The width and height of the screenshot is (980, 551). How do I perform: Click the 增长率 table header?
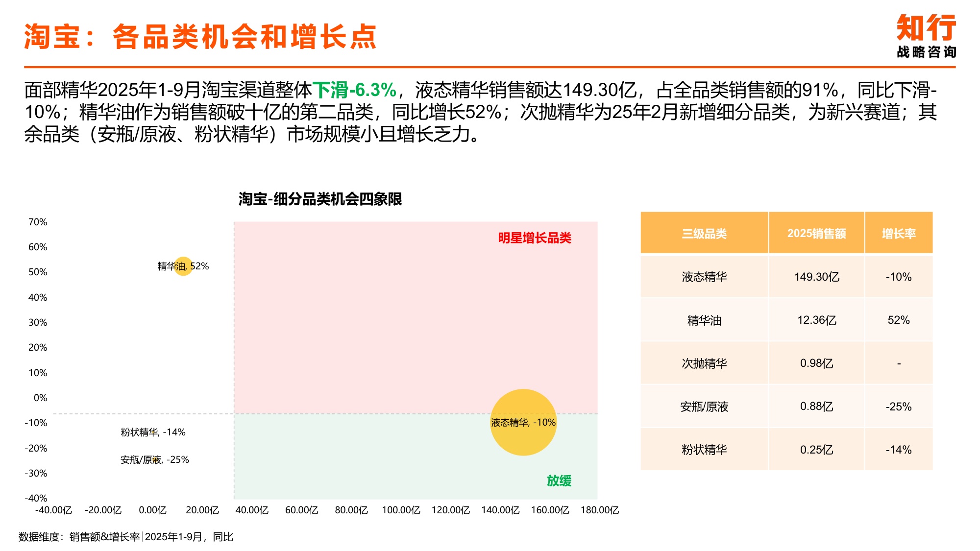tap(899, 233)
